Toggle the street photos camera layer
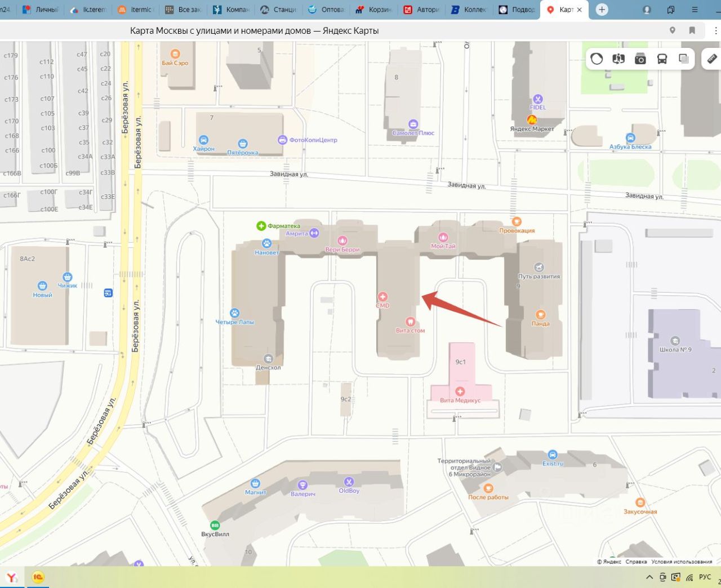Screen dimensions: 721x588 click(x=640, y=59)
